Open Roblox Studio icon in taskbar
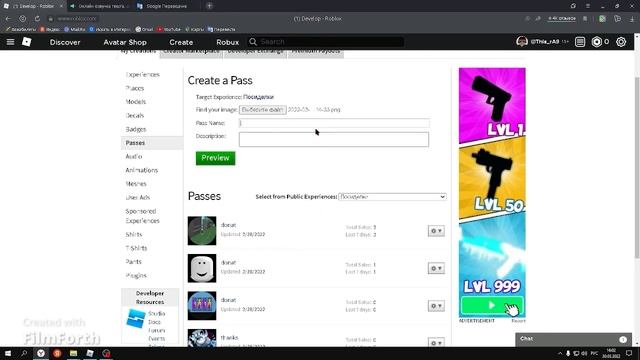The width and height of the screenshot is (640, 360). click(x=90, y=353)
